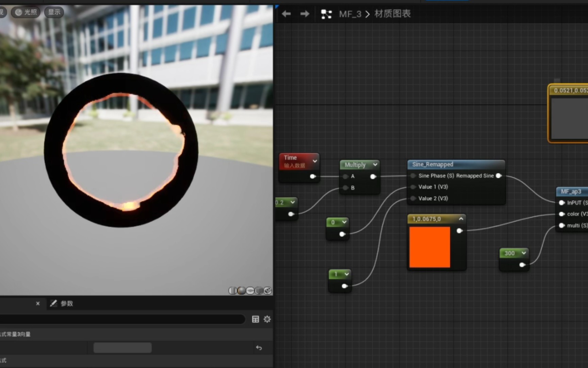Click the details panel search field
This screenshot has width=588, height=368.
click(122, 319)
